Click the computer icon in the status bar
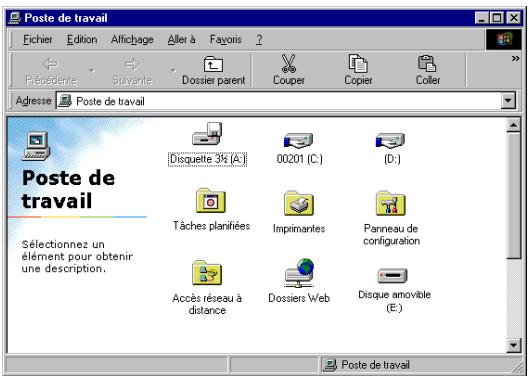The image size is (529, 376). coord(330,365)
